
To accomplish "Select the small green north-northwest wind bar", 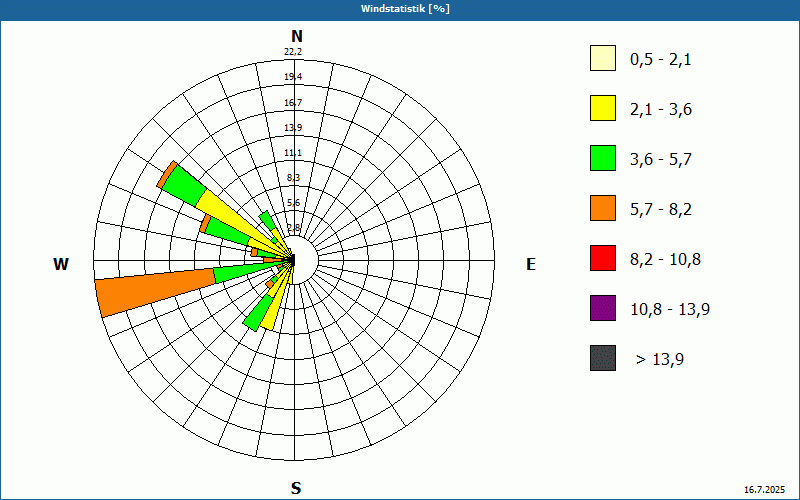I will point(268,221).
